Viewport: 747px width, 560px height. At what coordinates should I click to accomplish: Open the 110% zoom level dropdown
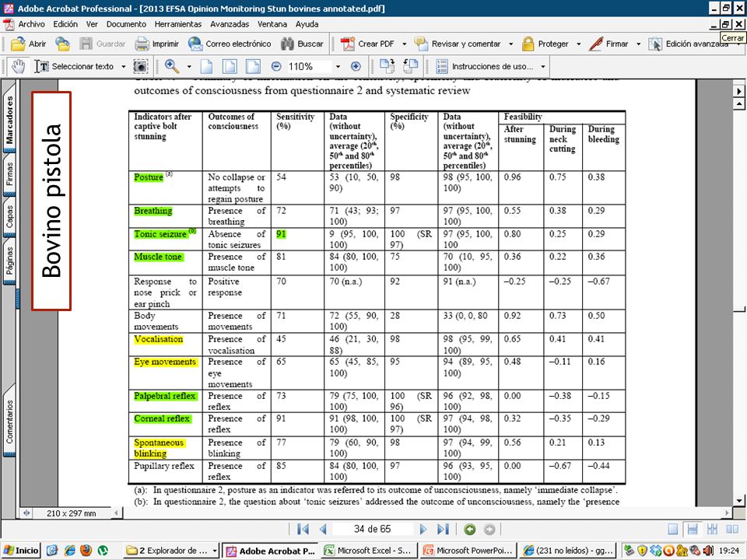click(x=338, y=67)
